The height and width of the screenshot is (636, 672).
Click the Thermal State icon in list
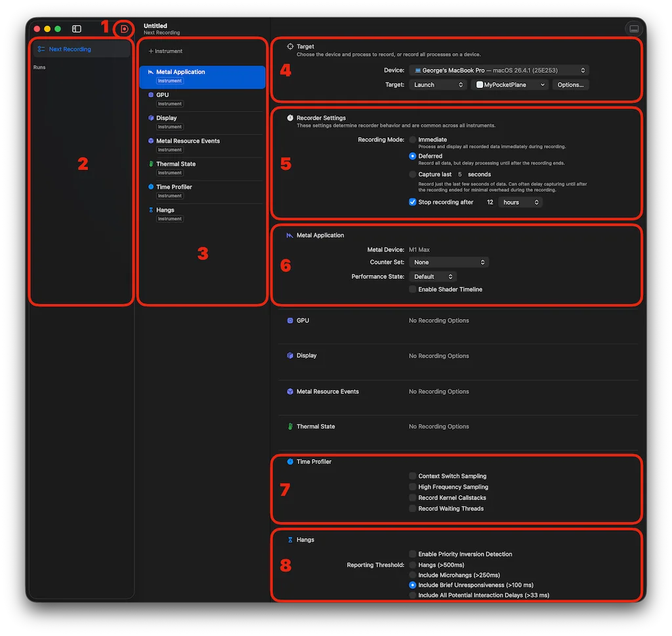click(151, 163)
